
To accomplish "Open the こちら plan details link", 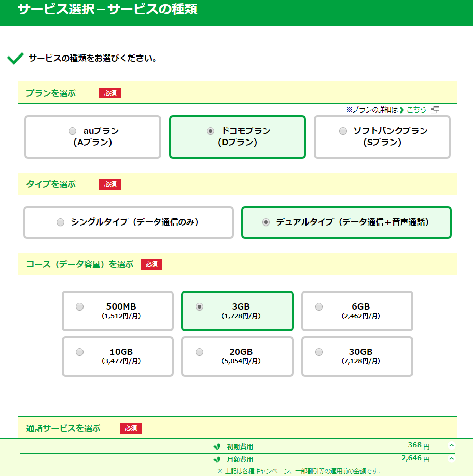I will point(416,109).
